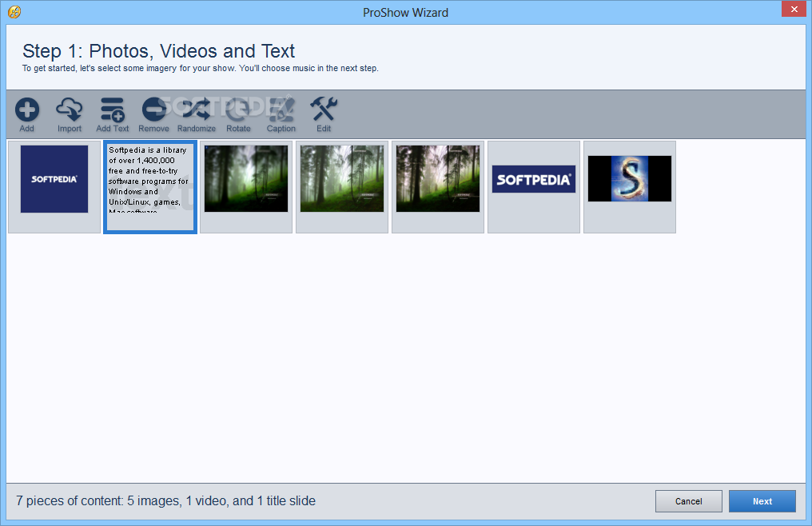812x526 pixels.
Task: Select the first Softpedia square logo thumbnail
Action: pos(54,186)
